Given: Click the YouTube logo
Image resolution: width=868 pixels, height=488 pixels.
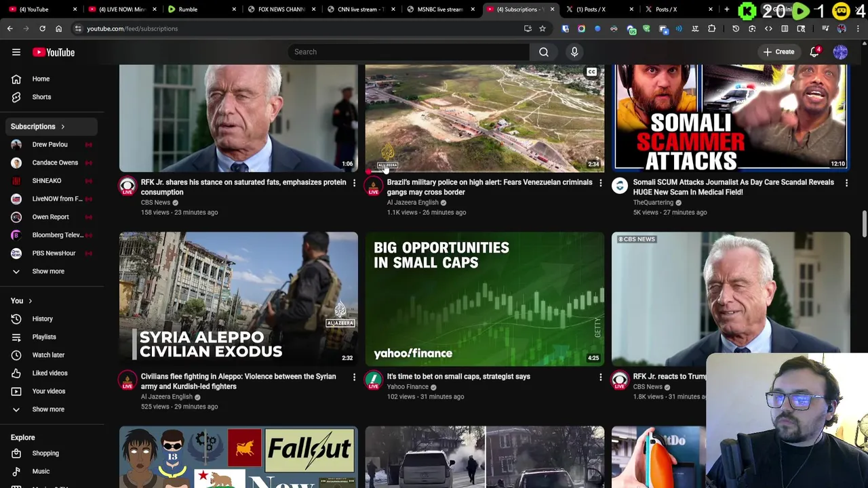Looking at the screenshot, I should point(54,52).
